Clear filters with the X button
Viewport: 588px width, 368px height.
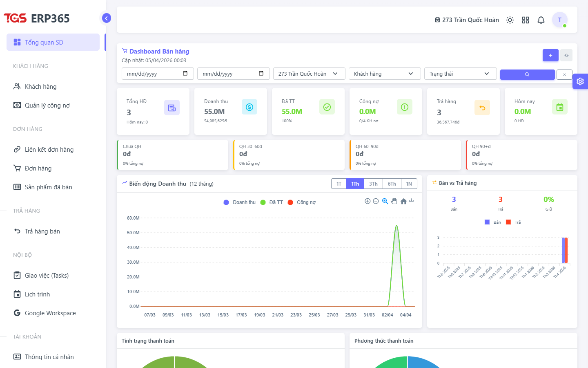click(x=564, y=74)
